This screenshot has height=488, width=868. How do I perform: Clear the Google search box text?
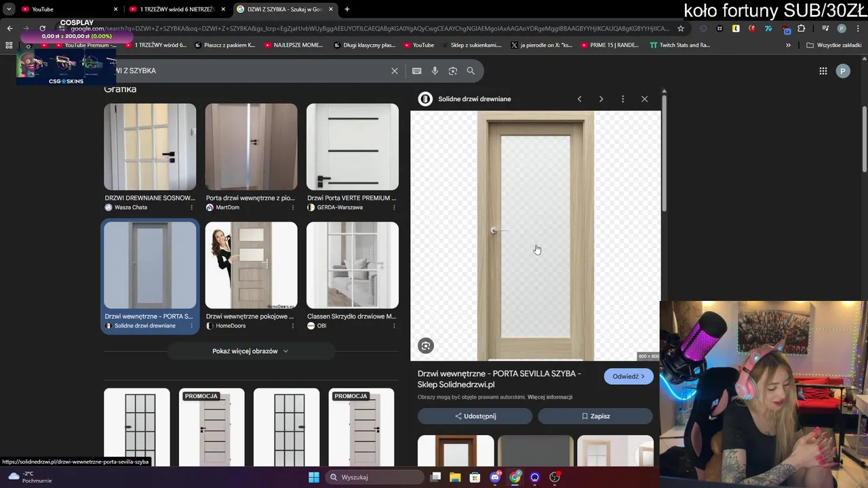tap(394, 70)
